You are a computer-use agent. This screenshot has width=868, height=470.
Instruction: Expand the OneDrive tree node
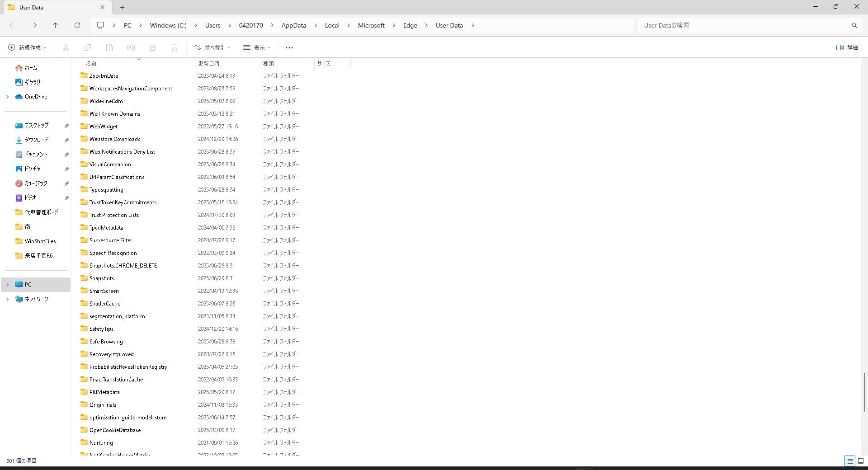point(7,97)
